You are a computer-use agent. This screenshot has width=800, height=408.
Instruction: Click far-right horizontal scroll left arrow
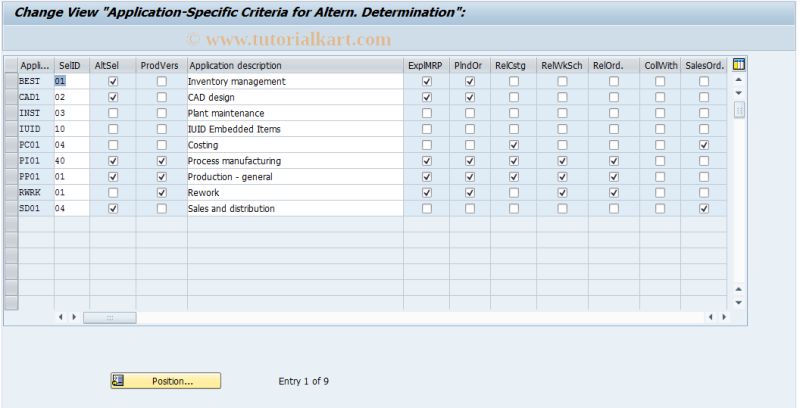(x=711, y=317)
